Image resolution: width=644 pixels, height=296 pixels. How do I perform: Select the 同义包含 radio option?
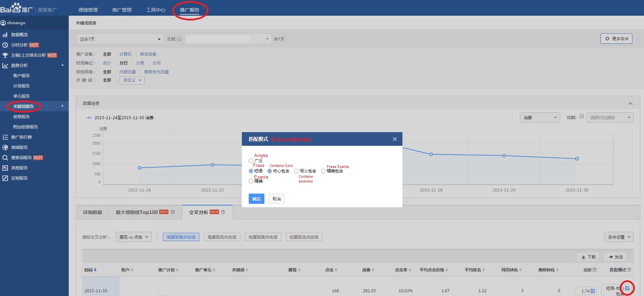point(297,171)
